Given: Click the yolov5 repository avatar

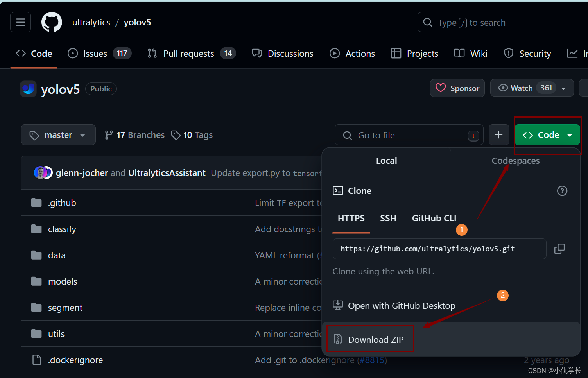Looking at the screenshot, I should pyautogui.click(x=28, y=89).
